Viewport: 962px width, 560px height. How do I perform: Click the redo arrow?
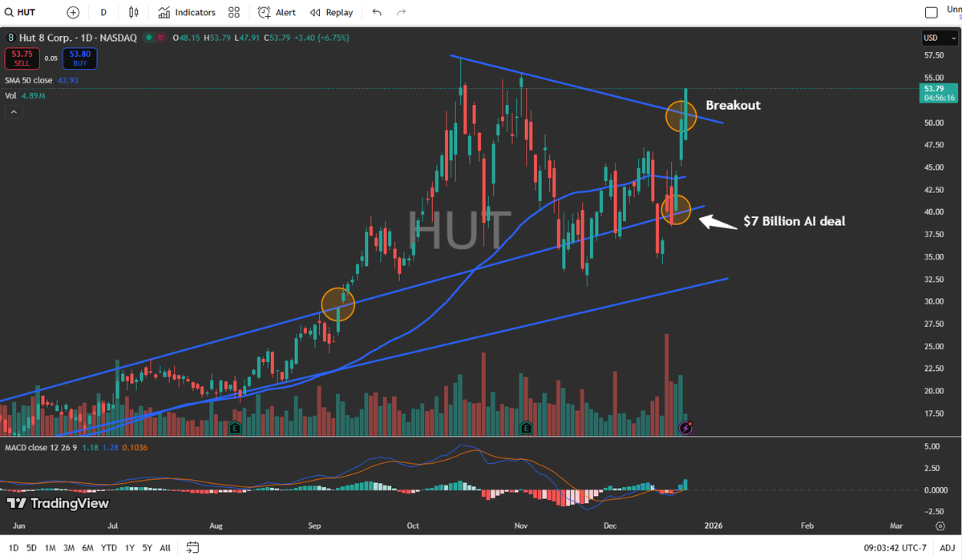pos(401,12)
